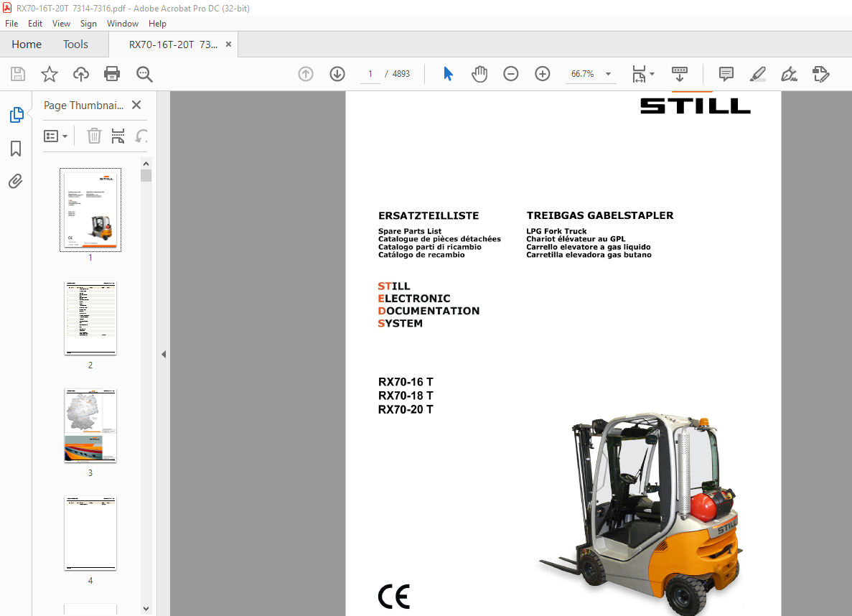Click the RX70-18 T model text
This screenshot has width=852, height=616.
[x=406, y=396]
